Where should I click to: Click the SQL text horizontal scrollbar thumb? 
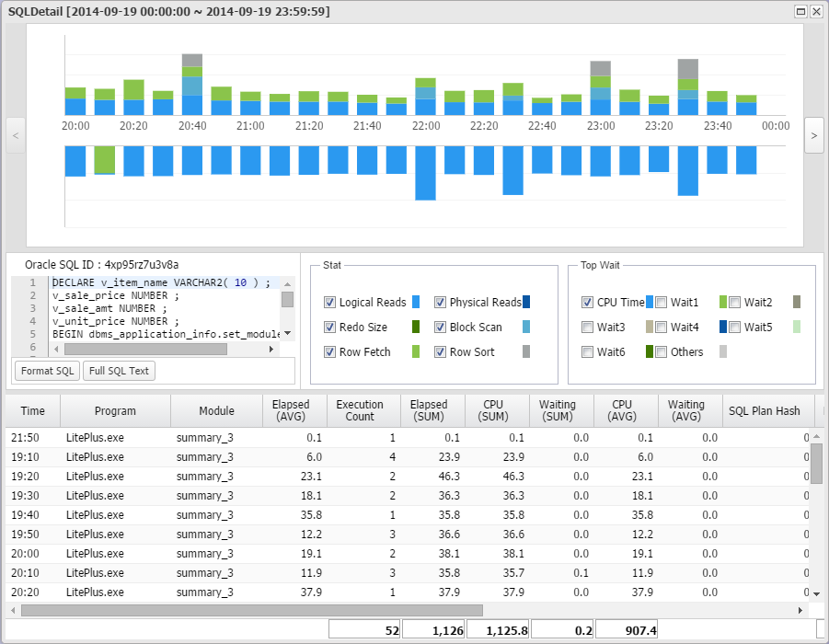click(x=145, y=349)
